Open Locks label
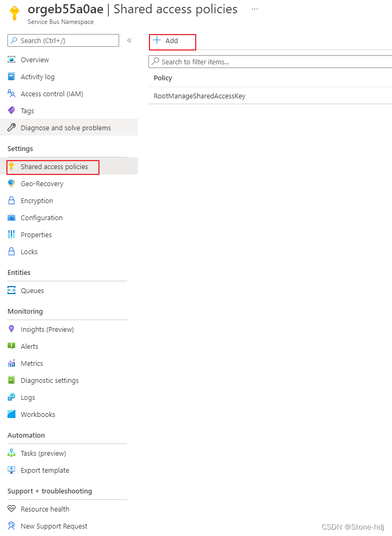 29,252
